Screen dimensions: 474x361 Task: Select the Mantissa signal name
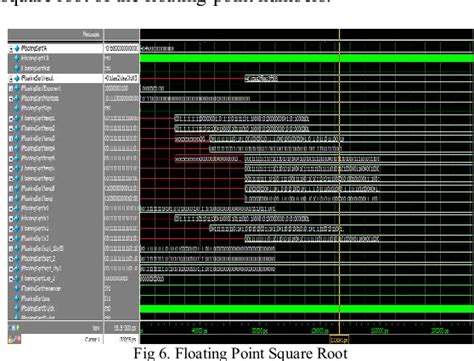click(x=40, y=99)
